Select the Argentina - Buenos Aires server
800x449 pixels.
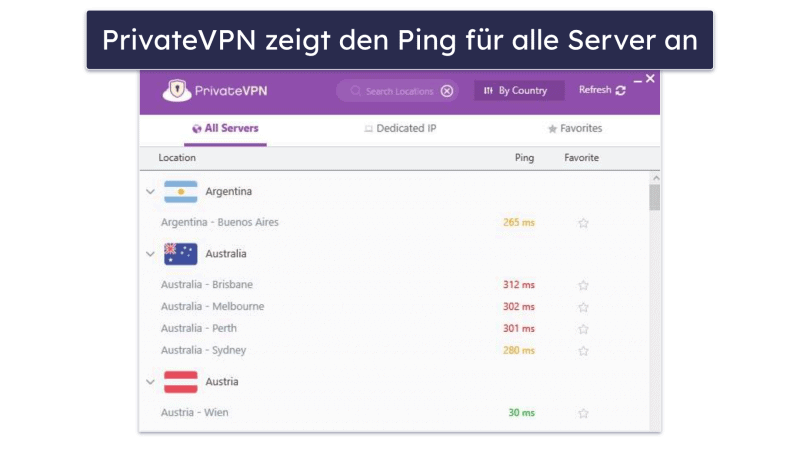click(x=219, y=222)
